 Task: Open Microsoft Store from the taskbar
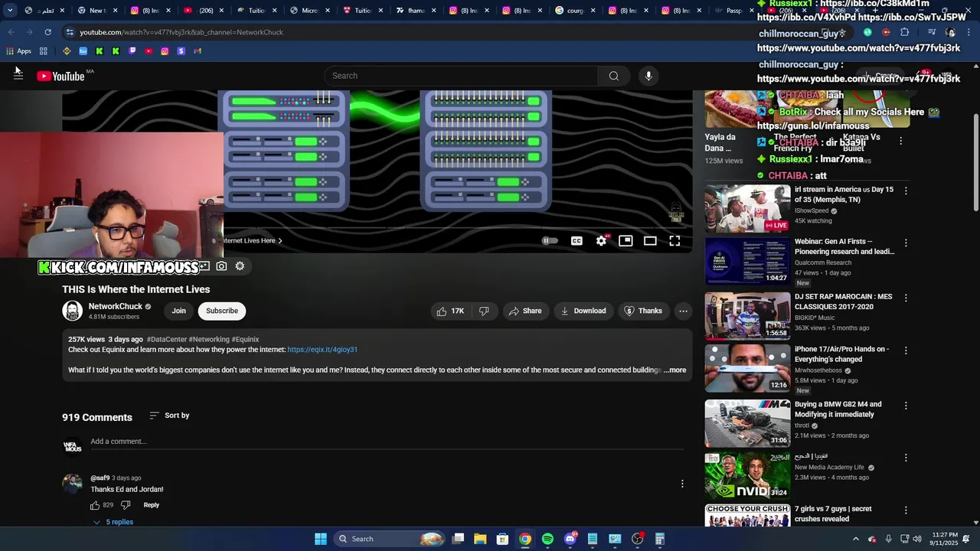502,539
